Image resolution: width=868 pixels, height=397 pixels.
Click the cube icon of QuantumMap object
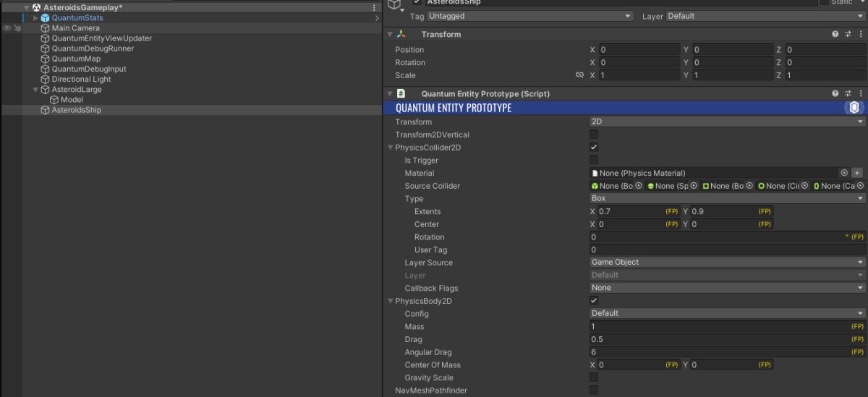[45, 59]
